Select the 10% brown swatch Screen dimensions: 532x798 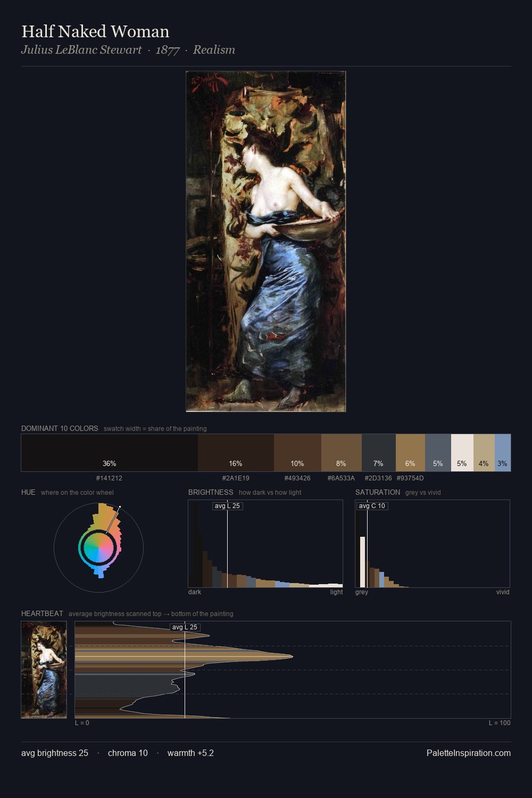coord(297,453)
